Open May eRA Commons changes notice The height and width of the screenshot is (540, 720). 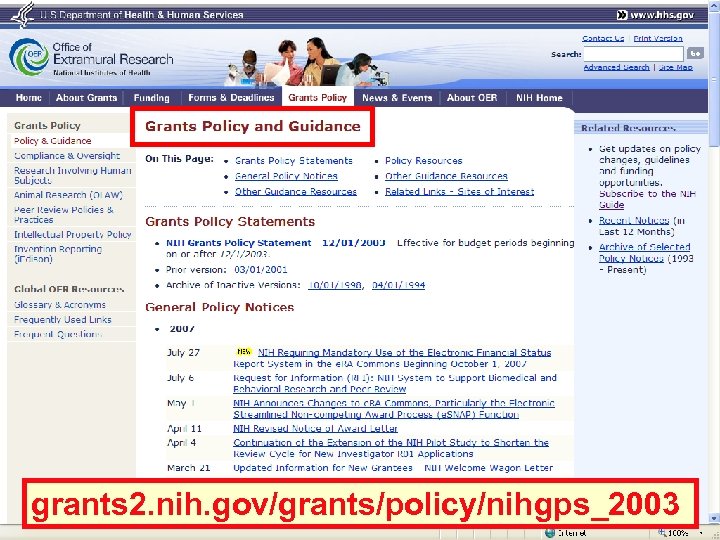[x=394, y=409]
